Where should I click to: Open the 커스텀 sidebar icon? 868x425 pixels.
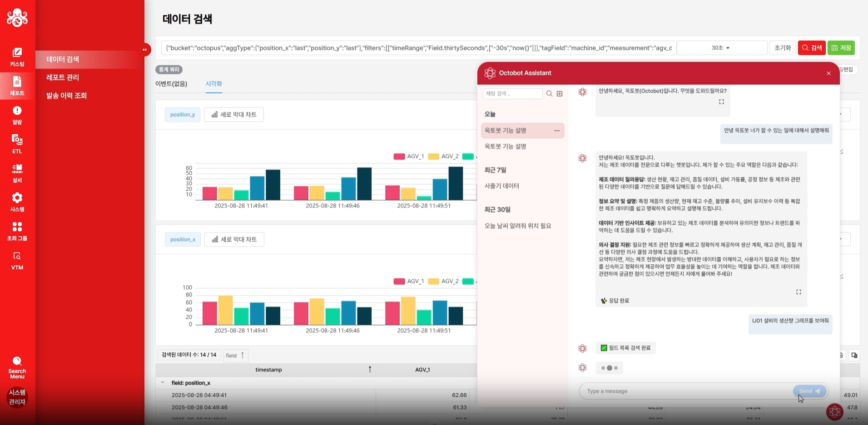pos(17,57)
